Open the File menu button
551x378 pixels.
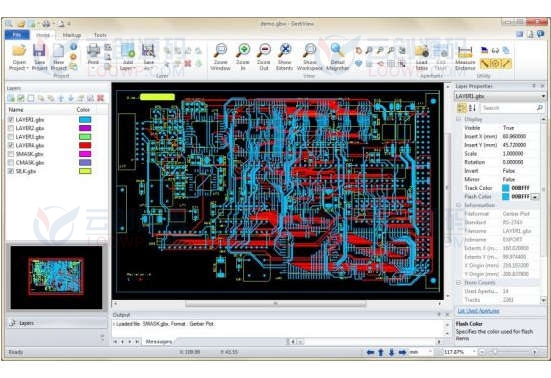pos(17,35)
